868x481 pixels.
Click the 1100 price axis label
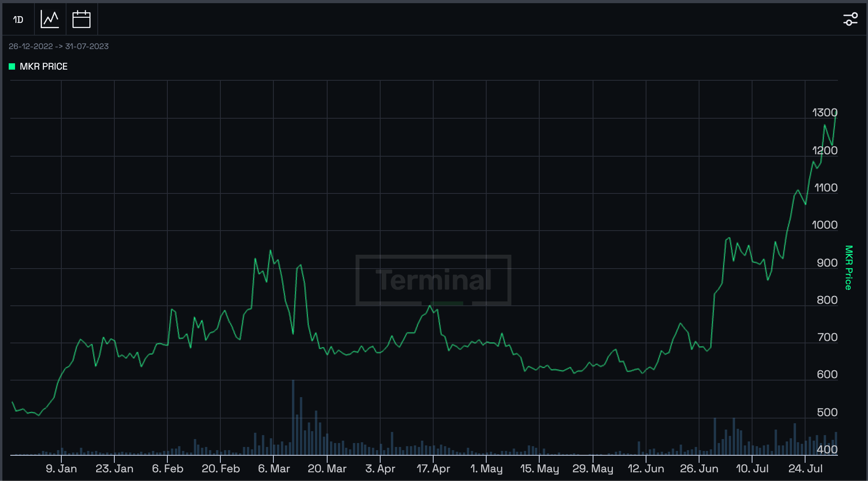826,187
